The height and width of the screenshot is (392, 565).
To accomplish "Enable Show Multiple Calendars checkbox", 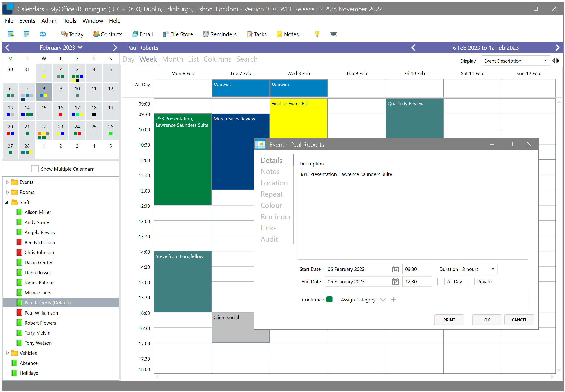I will (x=35, y=169).
